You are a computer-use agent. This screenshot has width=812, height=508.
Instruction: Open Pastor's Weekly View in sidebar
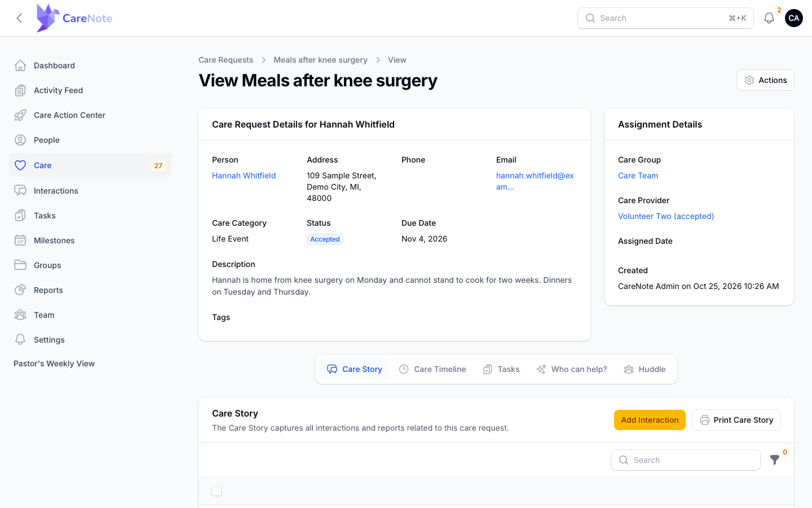pyautogui.click(x=54, y=364)
